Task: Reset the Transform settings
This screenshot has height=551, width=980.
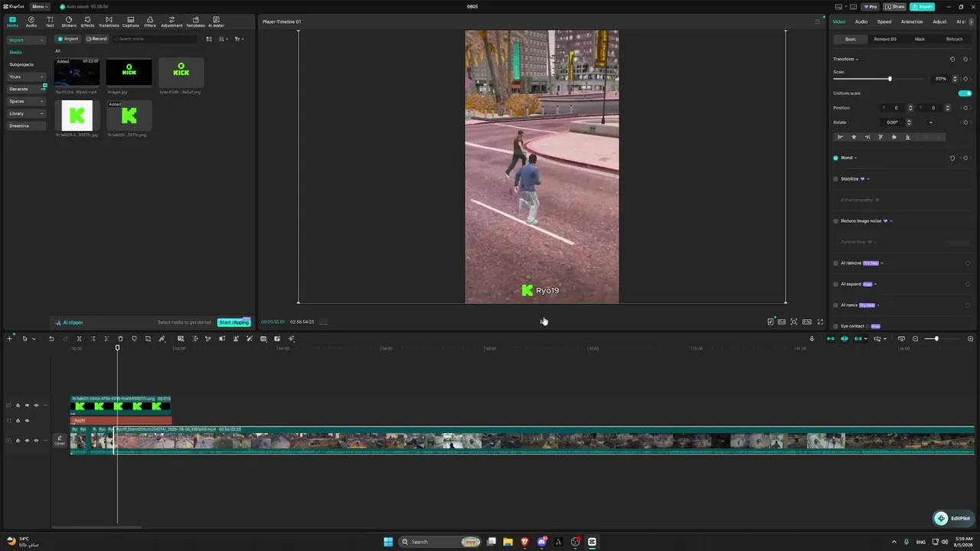Action: tap(952, 59)
